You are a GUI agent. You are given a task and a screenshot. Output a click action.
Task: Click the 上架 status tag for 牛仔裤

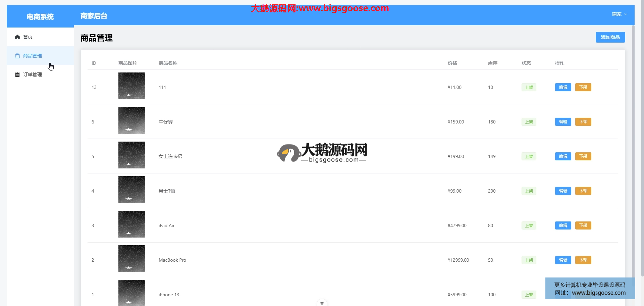[x=529, y=122]
